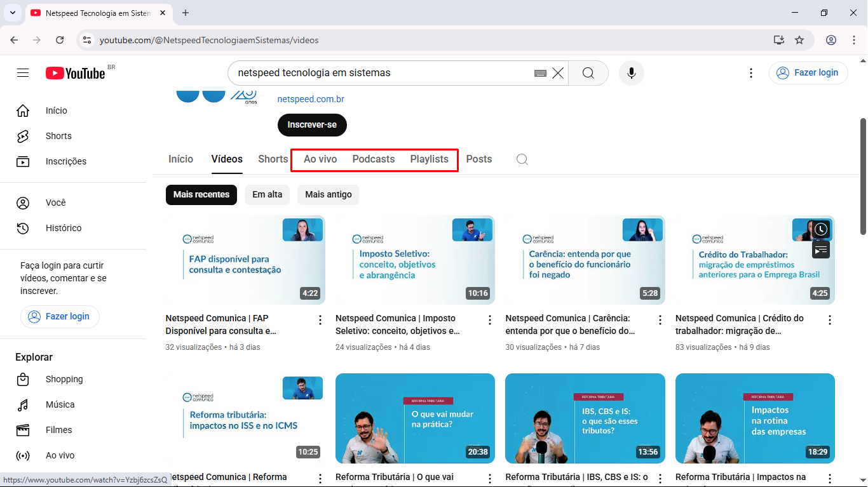Save Crédito do Trabalhador video to watch later
Image resolution: width=868 pixels, height=487 pixels.
[821, 229]
